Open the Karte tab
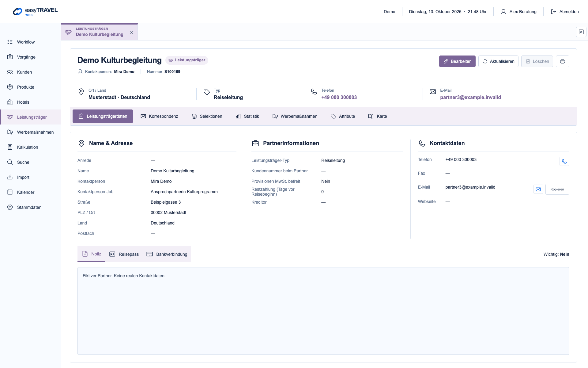The image size is (588, 368). pos(377,116)
